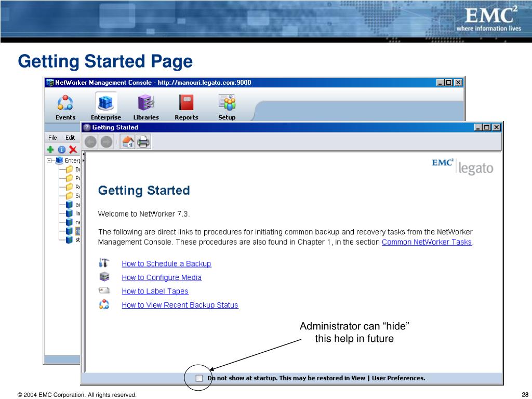Open How to View Recent Backup Status
This screenshot has width=532, height=399.
tap(180, 305)
